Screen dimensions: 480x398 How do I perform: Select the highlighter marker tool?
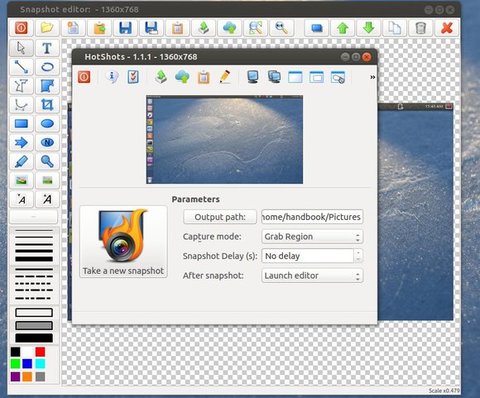pos(21,162)
